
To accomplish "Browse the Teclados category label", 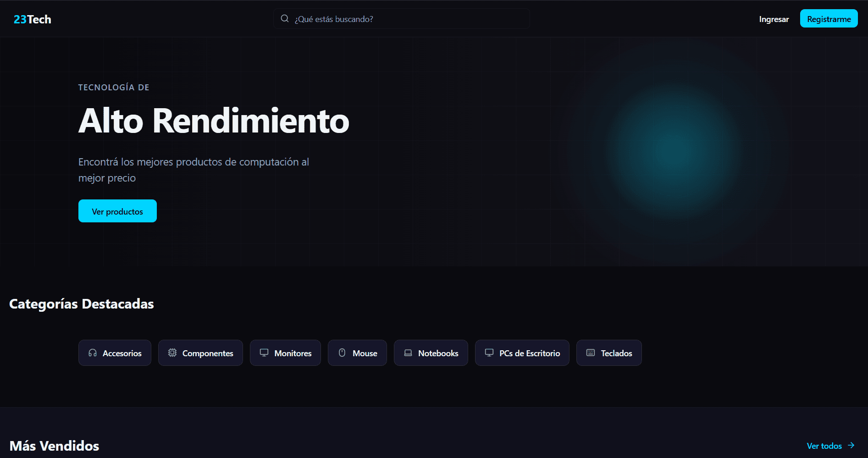I will [616, 353].
